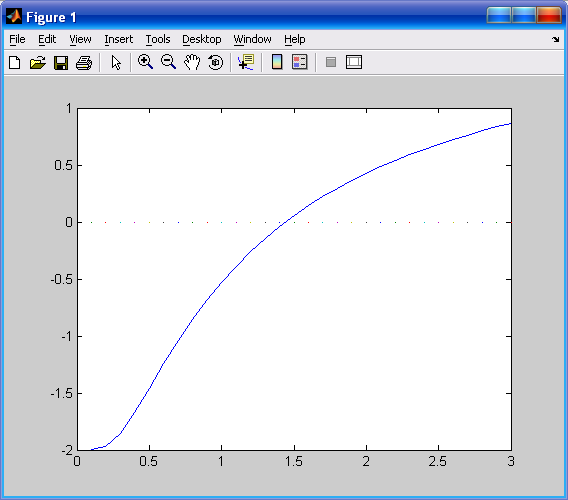
Task: Activate the Zoom In magnifier tool
Action: click(145, 62)
